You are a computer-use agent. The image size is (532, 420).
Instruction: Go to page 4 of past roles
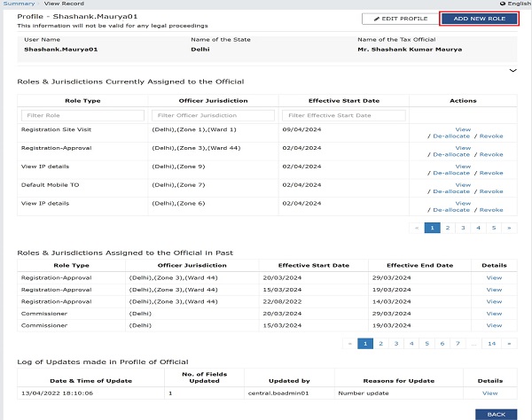[x=411, y=344]
